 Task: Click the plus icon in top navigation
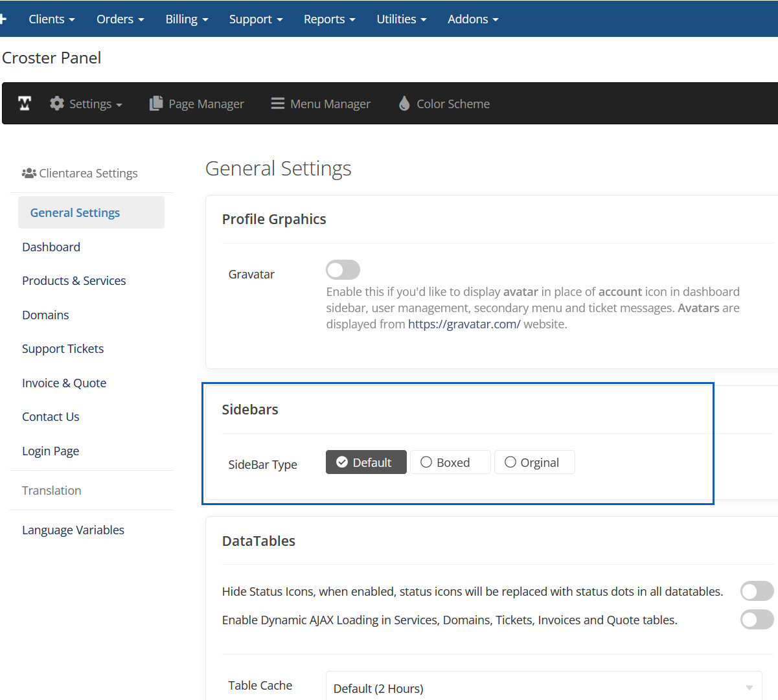[x=3, y=19]
